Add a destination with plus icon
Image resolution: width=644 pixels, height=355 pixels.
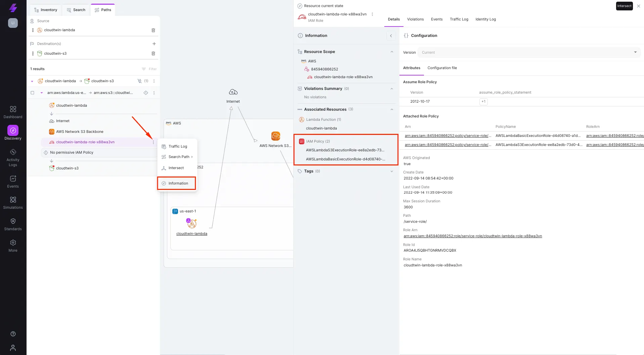[154, 44]
